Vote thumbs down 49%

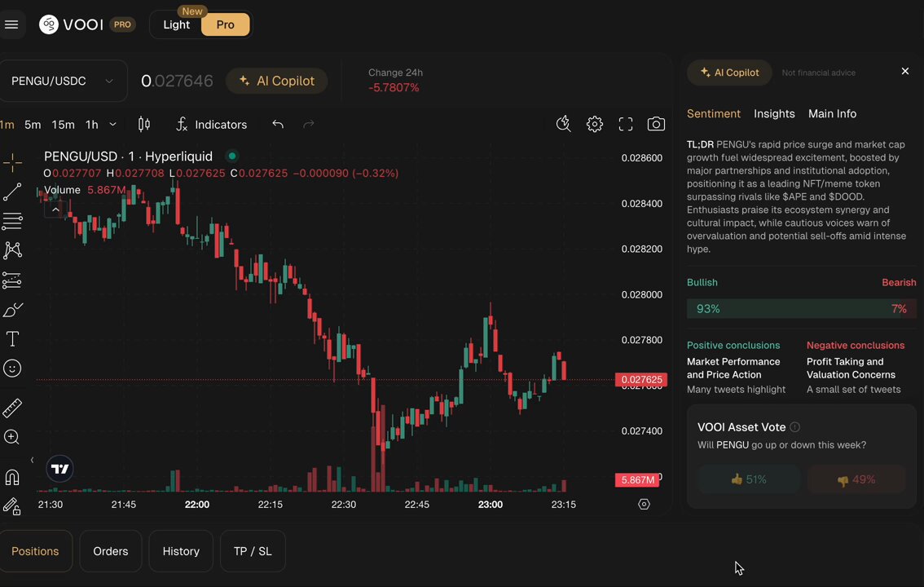pyautogui.click(x=856, y=479)
